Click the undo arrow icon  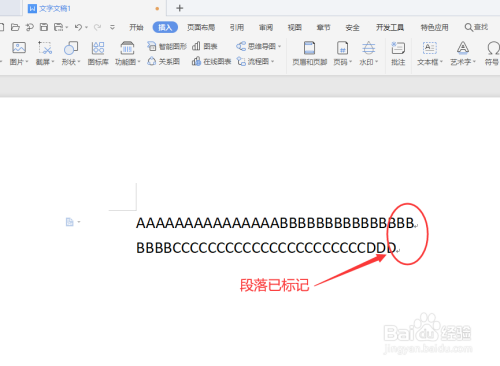click(x=78, y=27)
